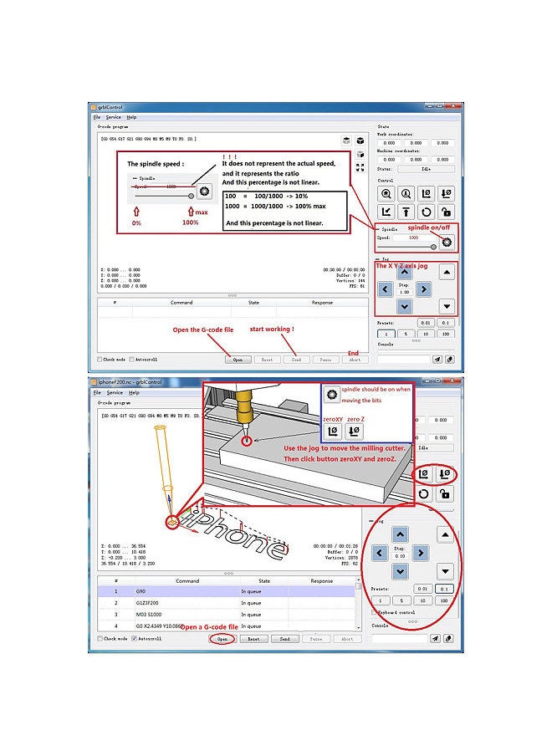This screenshot has width=552, height=756.
Task: Click table scrollbar down arrow in iphoneF200.nc window
Action: pos(358,627)
